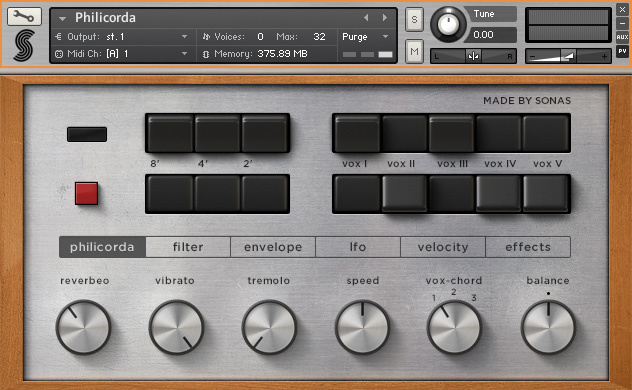The width and height of the screenshot is (632, 390).
Task: Open the AUX sends panel
Action: (622, 37)
